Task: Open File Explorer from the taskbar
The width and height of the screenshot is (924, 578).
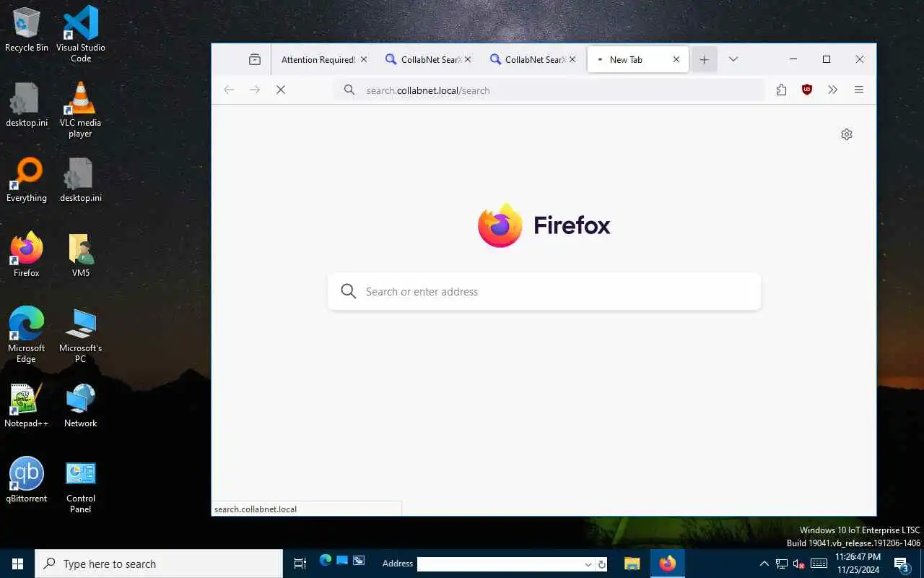Action: click(632, 564)
